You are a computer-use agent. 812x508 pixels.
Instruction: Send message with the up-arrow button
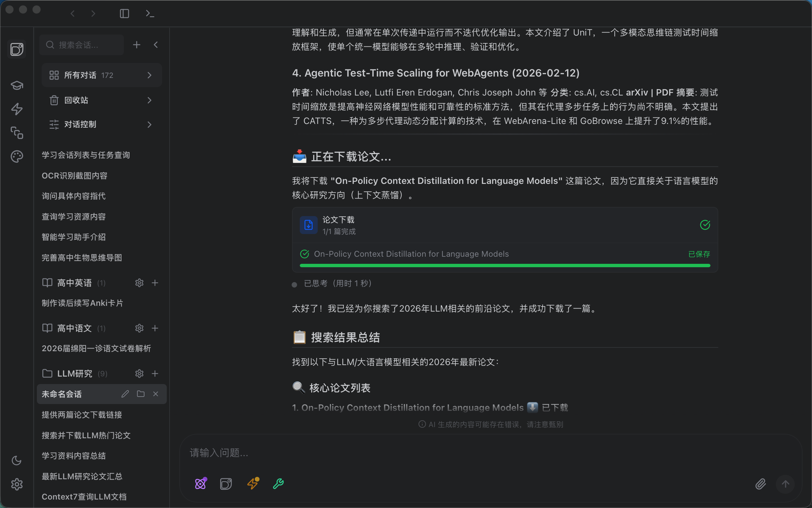[x=786, y=484]
